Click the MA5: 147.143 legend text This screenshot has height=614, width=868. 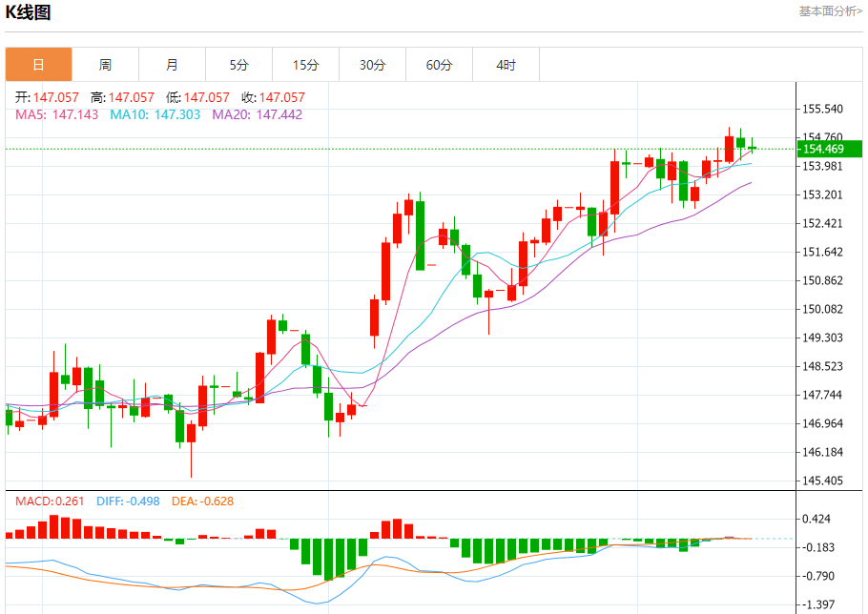(x=56, y=114)
